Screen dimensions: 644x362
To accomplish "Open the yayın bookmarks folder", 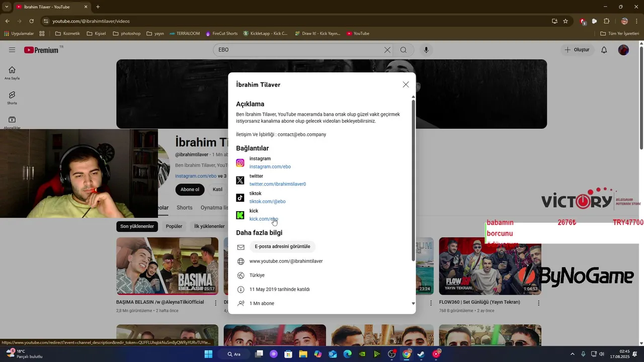I will (x=155, y=34).
